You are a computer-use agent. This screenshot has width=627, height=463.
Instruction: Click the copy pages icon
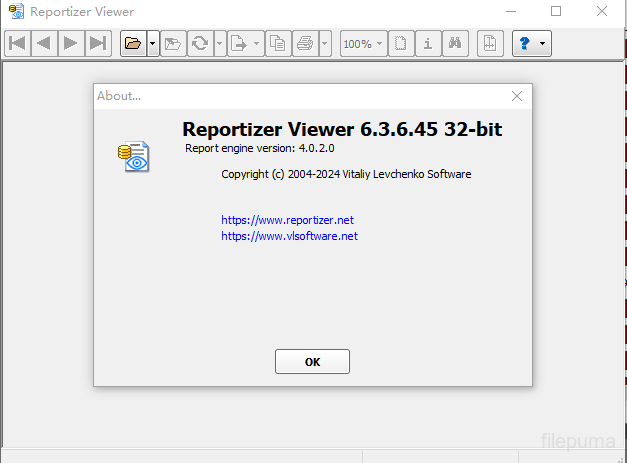click(x=277, y=43)
